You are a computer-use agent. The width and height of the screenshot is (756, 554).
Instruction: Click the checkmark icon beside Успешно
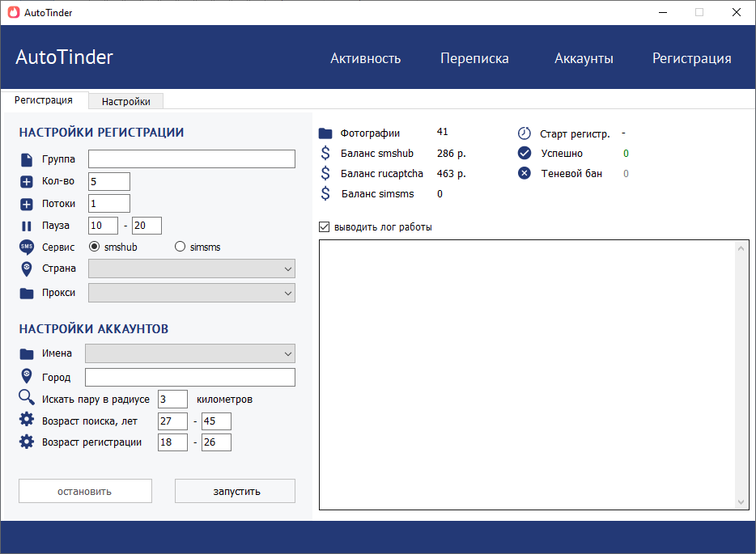pos(524,153)
